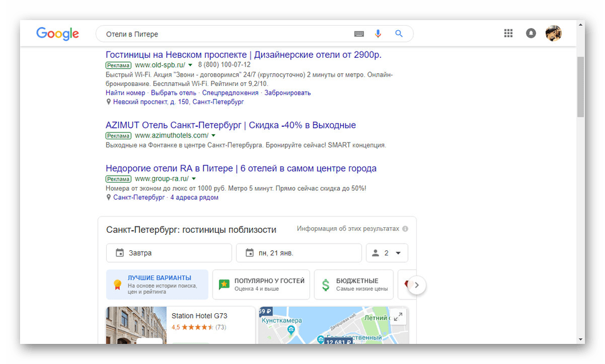Show more filter chips with the right chevron
Image resolution: width=605 pixels, height=364 pixels.
click(417, 286)
